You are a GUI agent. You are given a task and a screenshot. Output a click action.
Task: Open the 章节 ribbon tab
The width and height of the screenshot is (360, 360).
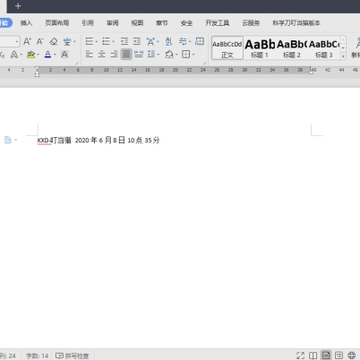pyautogui.click(x=162, y=23)
